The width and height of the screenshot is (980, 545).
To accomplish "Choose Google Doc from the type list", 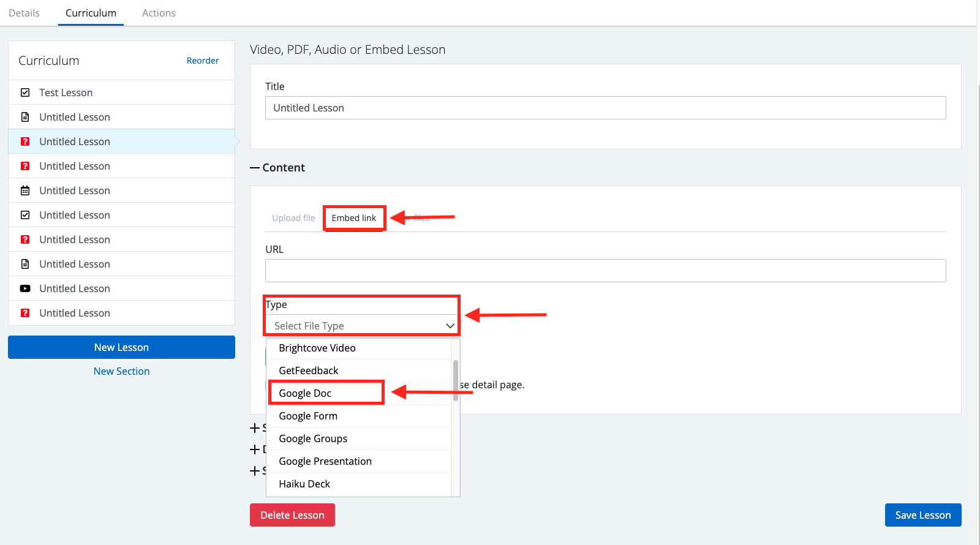I will click(305, 393).
